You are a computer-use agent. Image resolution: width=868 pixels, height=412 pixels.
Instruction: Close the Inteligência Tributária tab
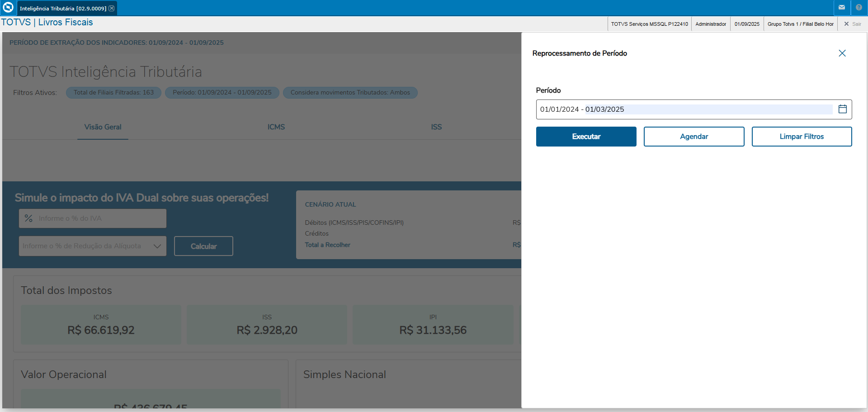coord(112,8)
